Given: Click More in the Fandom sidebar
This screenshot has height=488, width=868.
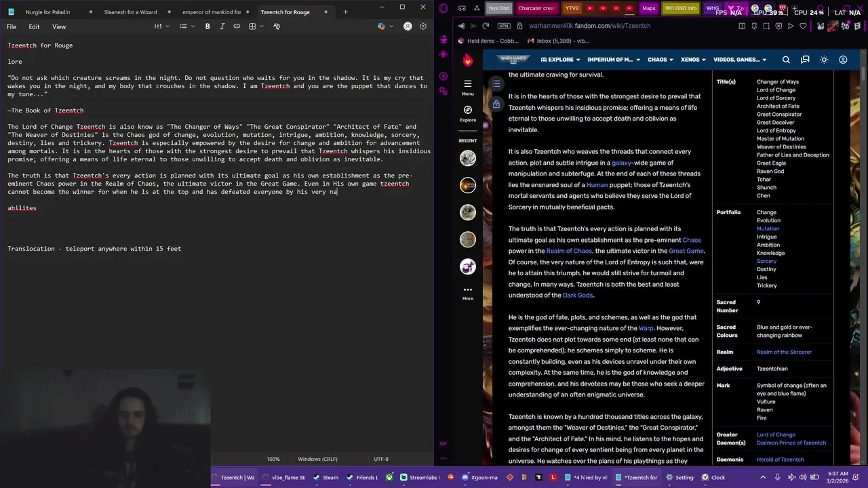Looking at the screenshot, I should tap(467, 293).
